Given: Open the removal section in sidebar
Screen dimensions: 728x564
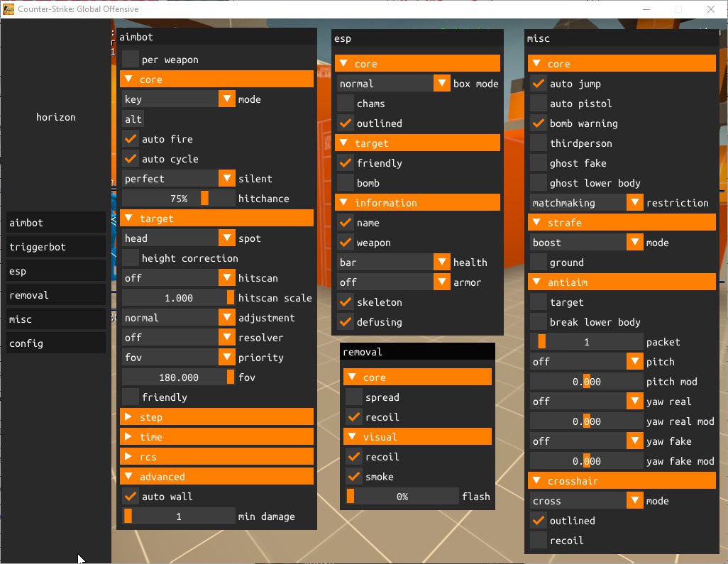Looking at the screenshot, I should click(x=56, y=295).
